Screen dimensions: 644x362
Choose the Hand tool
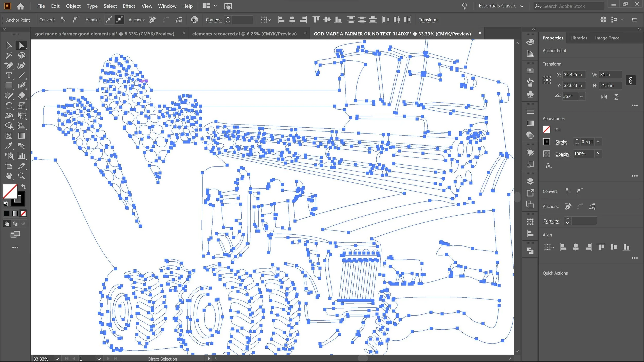tap(9, 176)
